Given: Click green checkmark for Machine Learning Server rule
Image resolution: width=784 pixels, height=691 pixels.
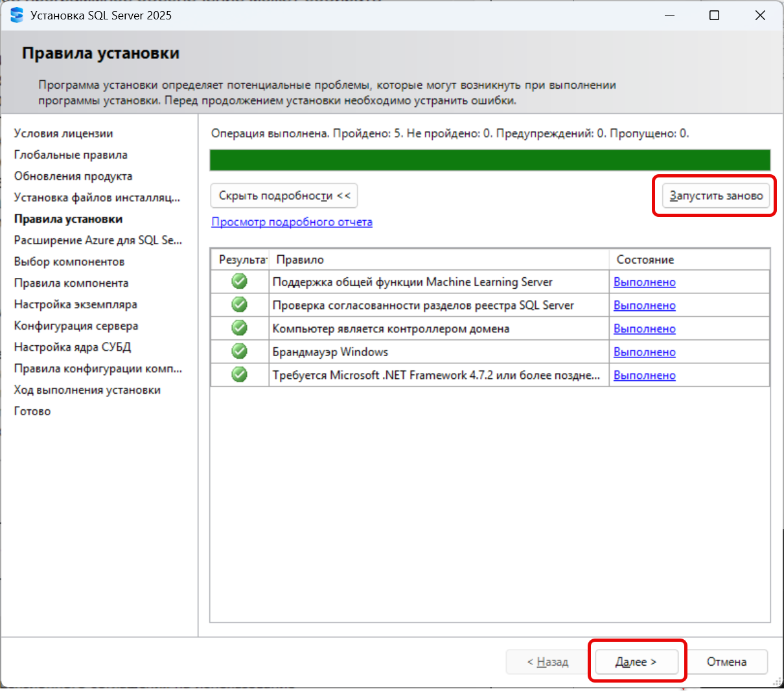Looking at the screenshot, I should pos(240,282).
